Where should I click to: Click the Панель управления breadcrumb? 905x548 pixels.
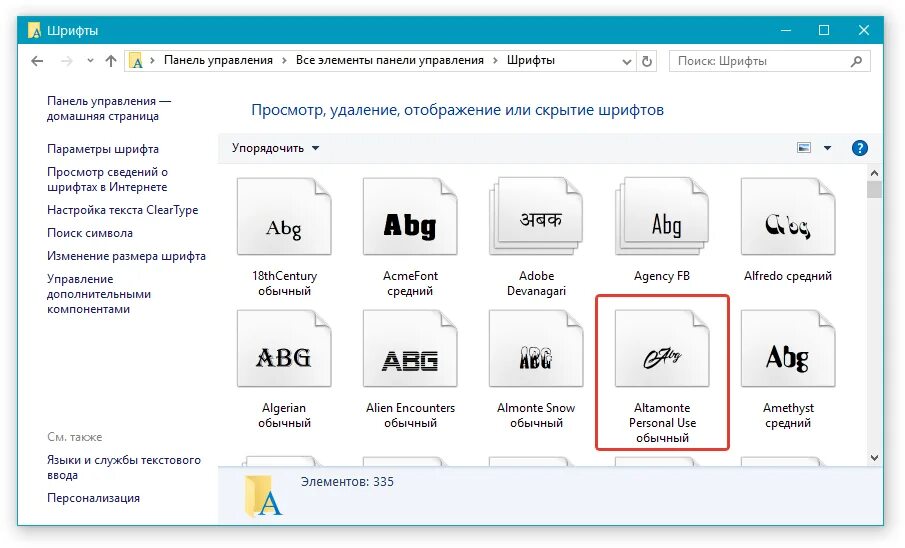click(x=218, y=60)
